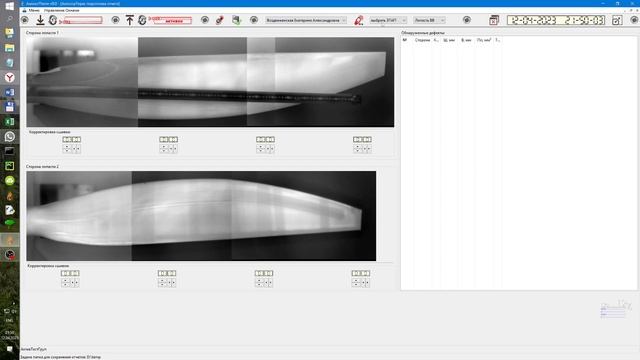Click the close-windows icon left of date display
This screenshot has height=360, width=640.
click(494, 20)
